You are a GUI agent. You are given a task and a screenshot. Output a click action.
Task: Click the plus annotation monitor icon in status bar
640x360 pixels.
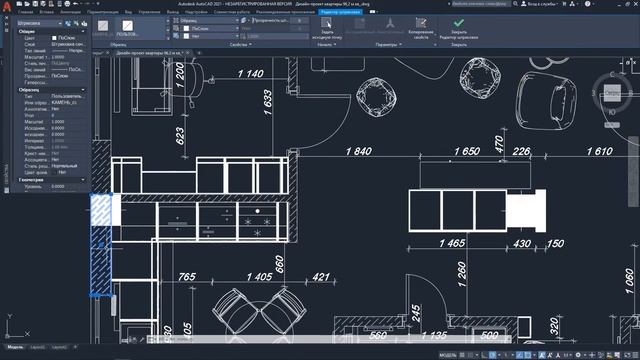[x=592, y=355]
